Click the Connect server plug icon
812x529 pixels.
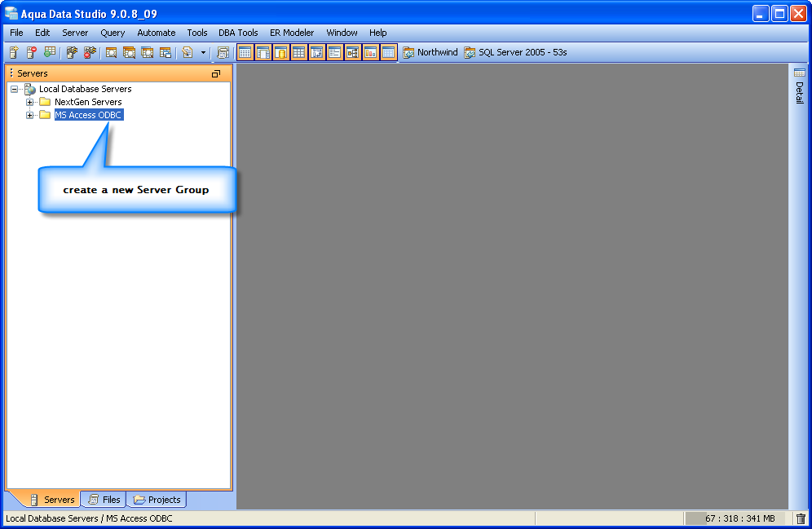[72, 52]
